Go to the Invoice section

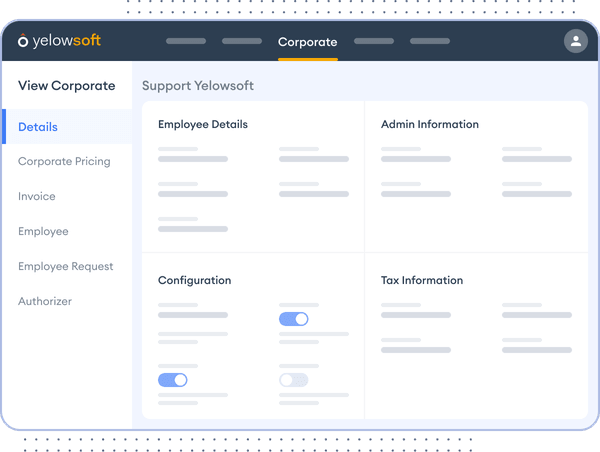coord(37,196)
